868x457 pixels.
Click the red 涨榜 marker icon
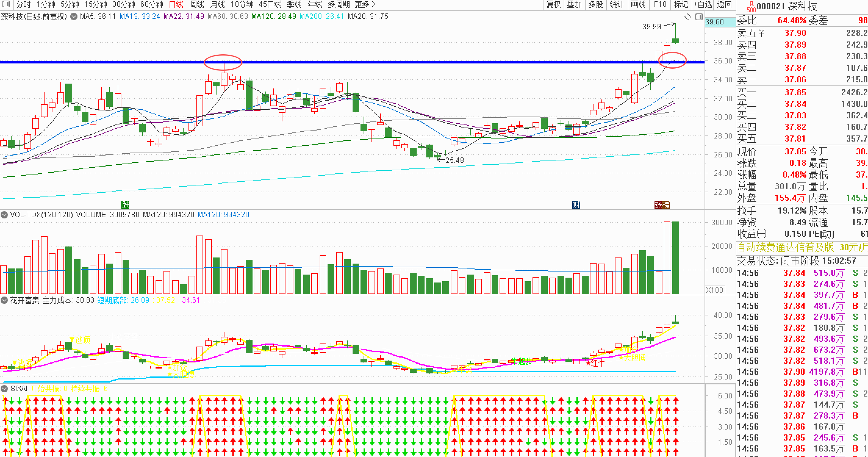click(x=662, y=204)
